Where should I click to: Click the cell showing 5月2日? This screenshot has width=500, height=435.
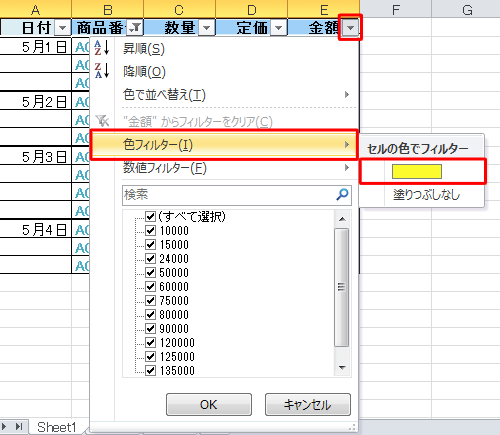35,102
